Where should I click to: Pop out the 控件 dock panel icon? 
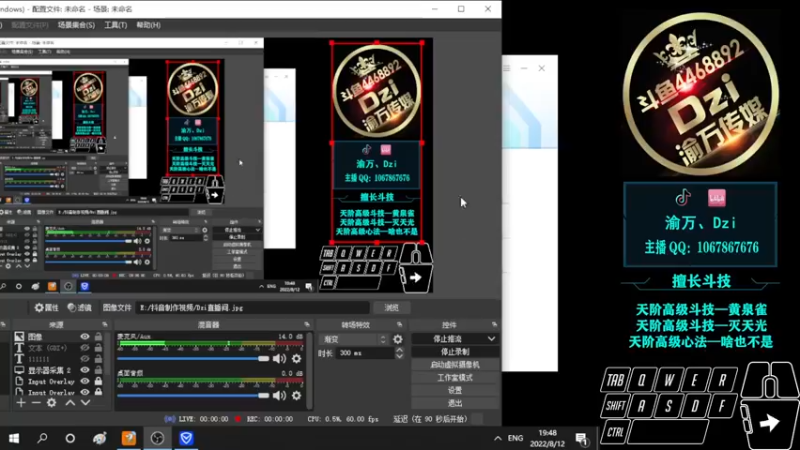tap(494, 324)
